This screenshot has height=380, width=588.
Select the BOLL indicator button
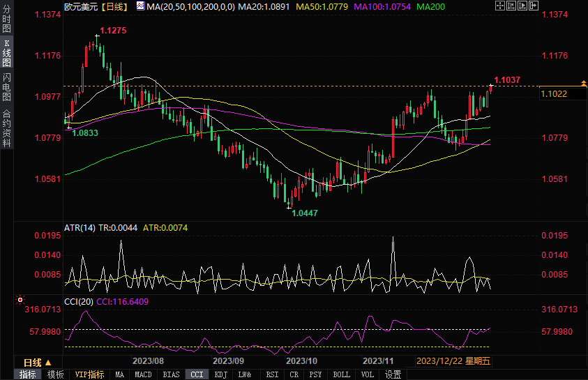click(x=341, y=374)
